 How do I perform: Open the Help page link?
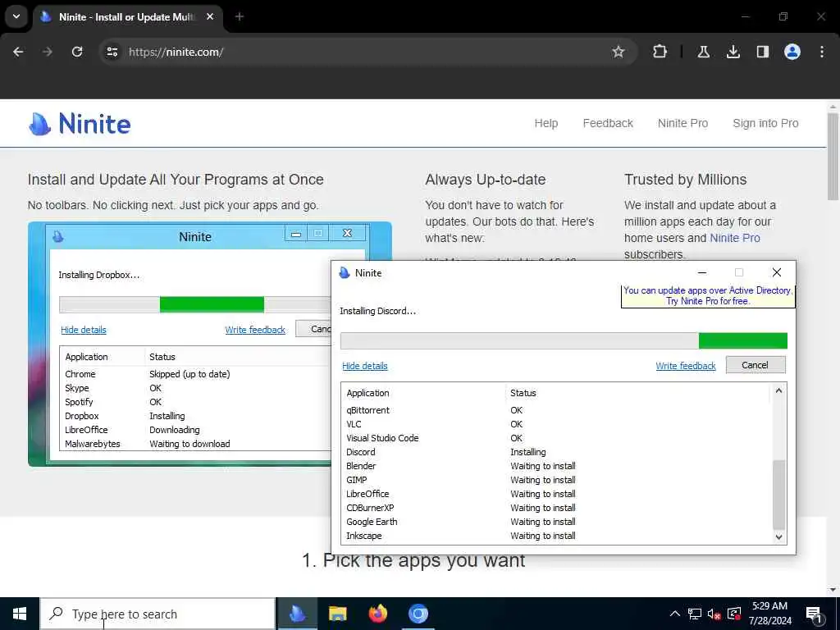(546, 123)
